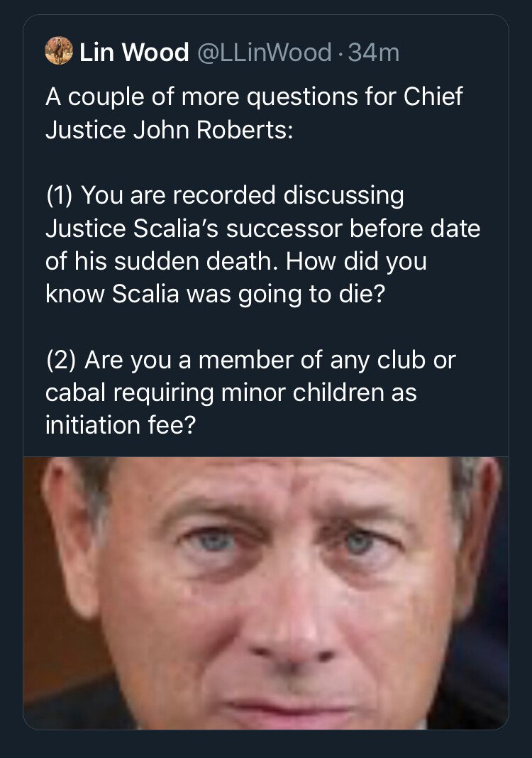Viewport: 532px width, 758px height.
Task: Click the Lin Wood display name
Action: coord(133,52)
